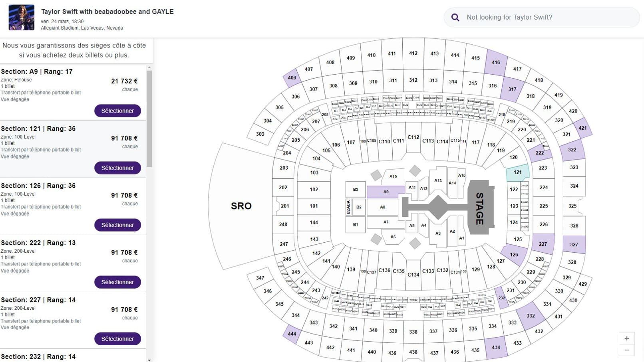Select the Section 126 Rang 36 ticket
This screenshot has width=644, height=362.
(x=117, y=225)
